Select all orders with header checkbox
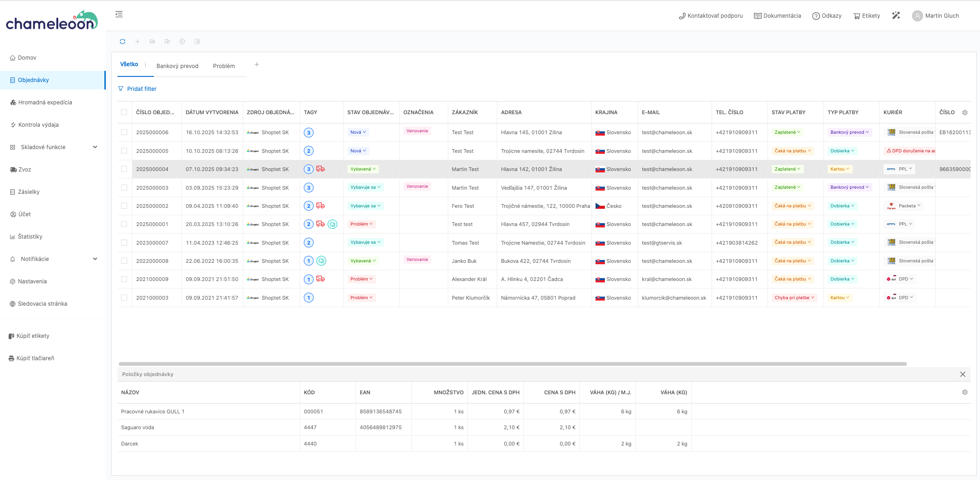The height and width of the screenshot is (480, 980). [x=124, y=112]
